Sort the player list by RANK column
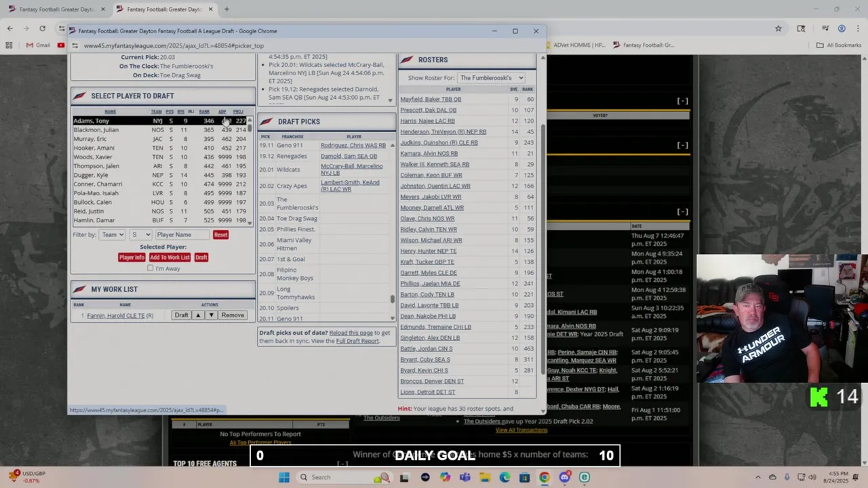The image size is (868, 488). [204, 112]
